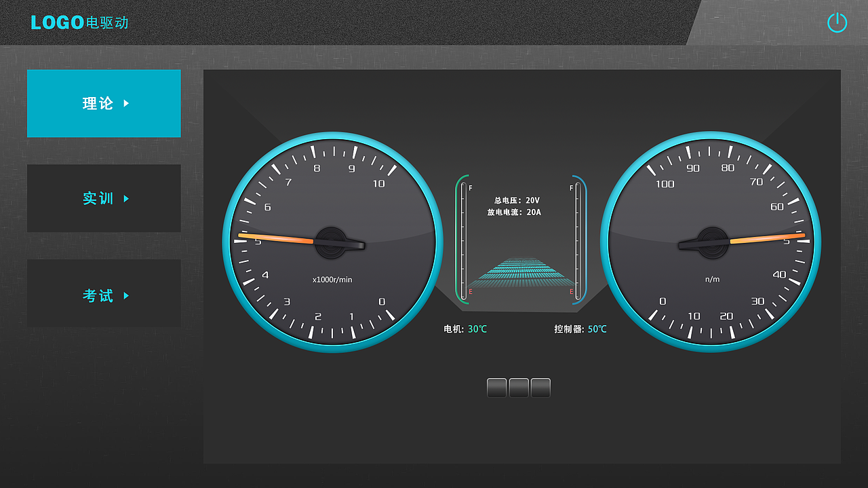This screenshot has width=868, height=488.
Task: Open the 考试 menu item
Action: [104, 293]
